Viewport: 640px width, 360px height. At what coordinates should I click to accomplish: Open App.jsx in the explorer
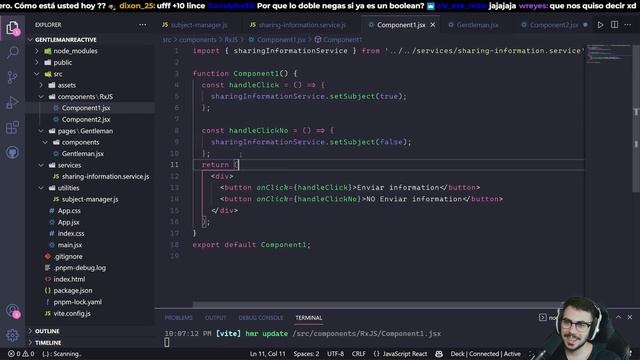(69, 222)
